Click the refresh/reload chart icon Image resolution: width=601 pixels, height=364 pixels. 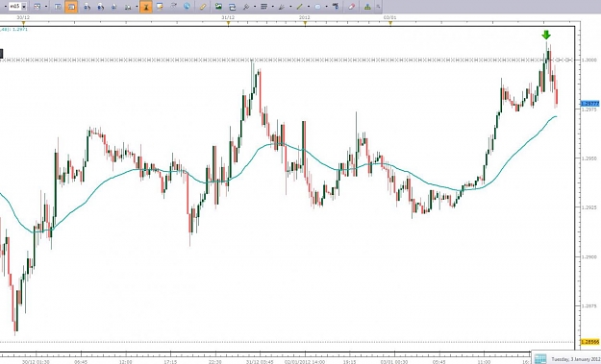point(232,7)
